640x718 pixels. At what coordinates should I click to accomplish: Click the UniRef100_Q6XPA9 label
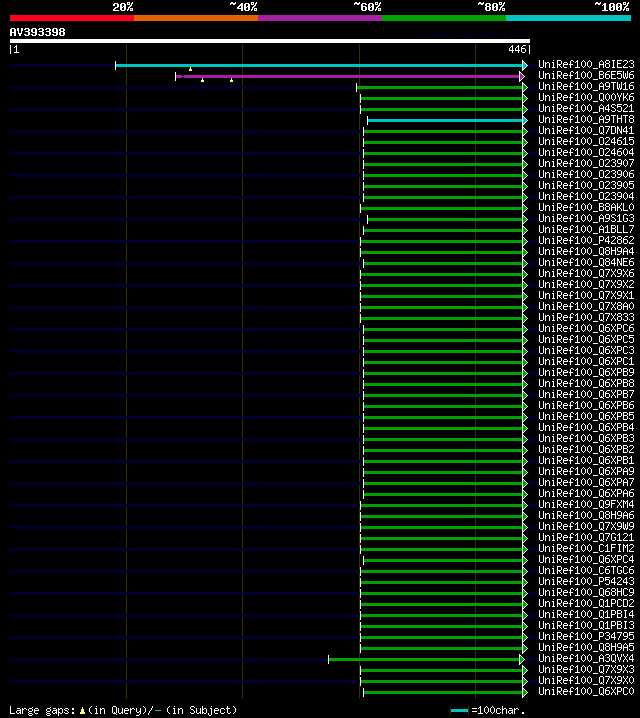pyautogui.click(x=586, y=471)
